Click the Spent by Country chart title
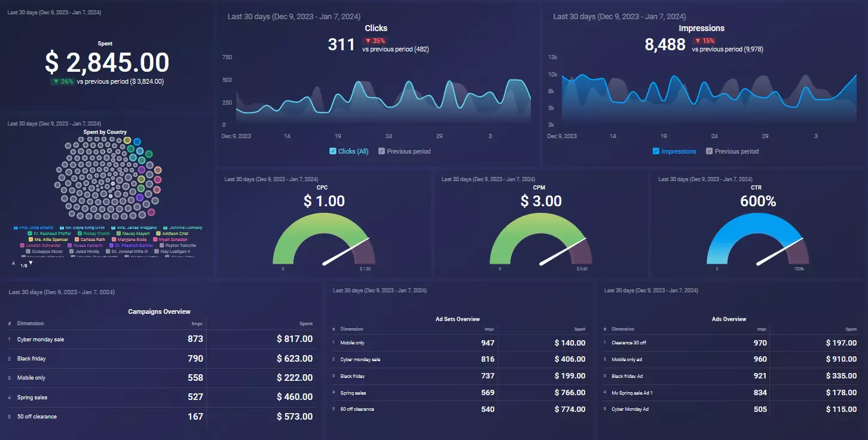 [x=105, y=132]
